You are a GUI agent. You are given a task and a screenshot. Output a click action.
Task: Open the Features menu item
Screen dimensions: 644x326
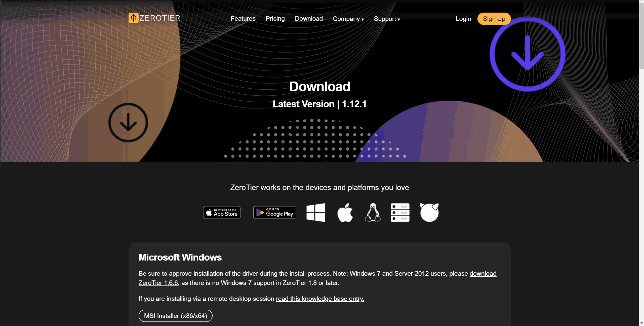[243, 19]
